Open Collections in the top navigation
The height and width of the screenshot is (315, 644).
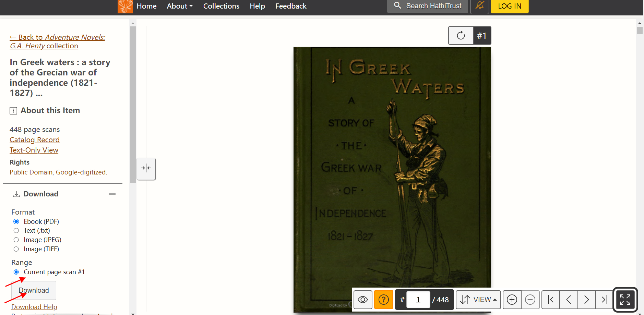tap(221, 6)
